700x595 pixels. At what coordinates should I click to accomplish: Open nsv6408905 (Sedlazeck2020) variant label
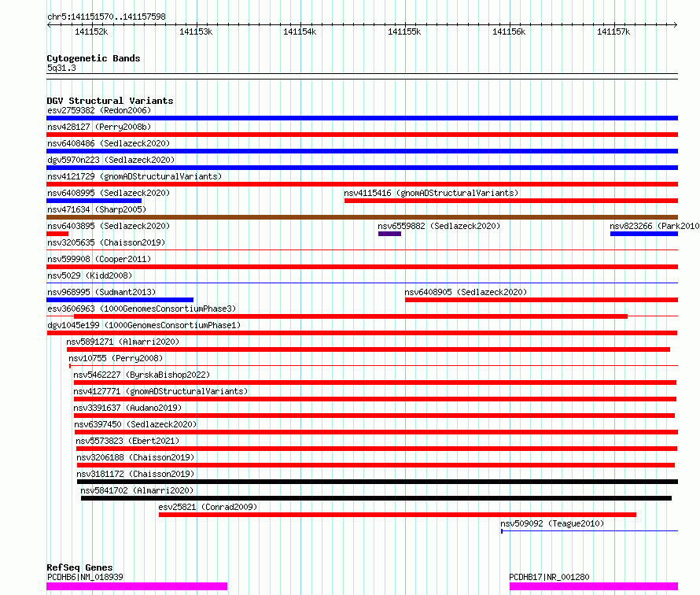coord(466,292)
